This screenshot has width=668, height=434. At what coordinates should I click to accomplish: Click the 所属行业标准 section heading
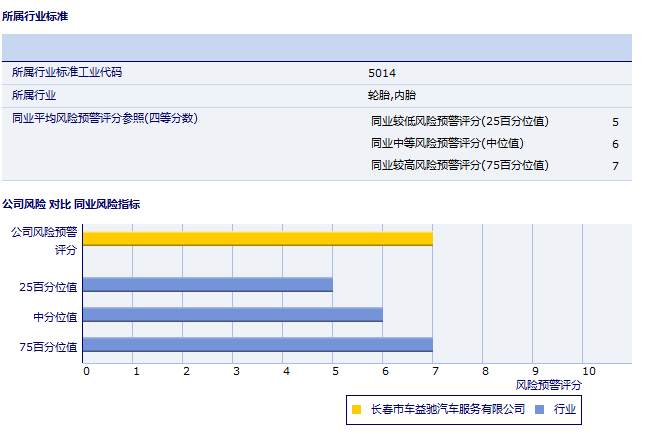(x=36, y=18)
